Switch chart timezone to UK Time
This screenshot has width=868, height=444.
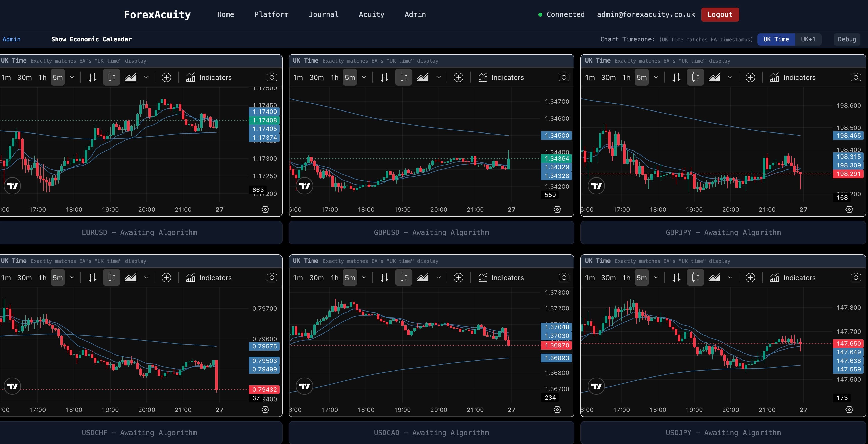click(776, 39)
